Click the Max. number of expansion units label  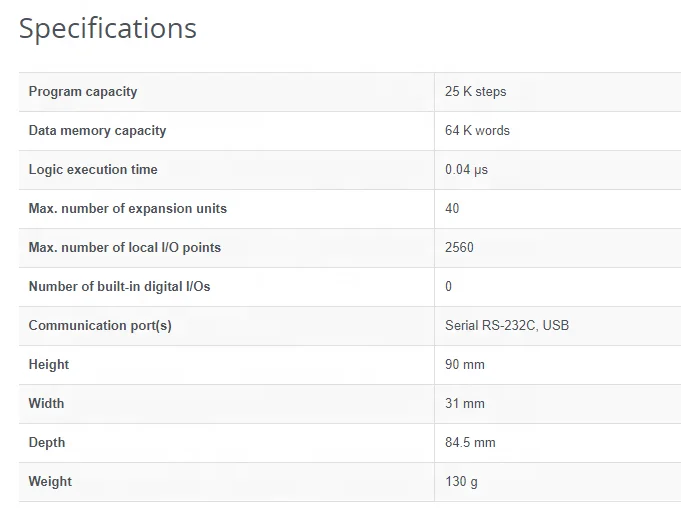click(127, 209)
